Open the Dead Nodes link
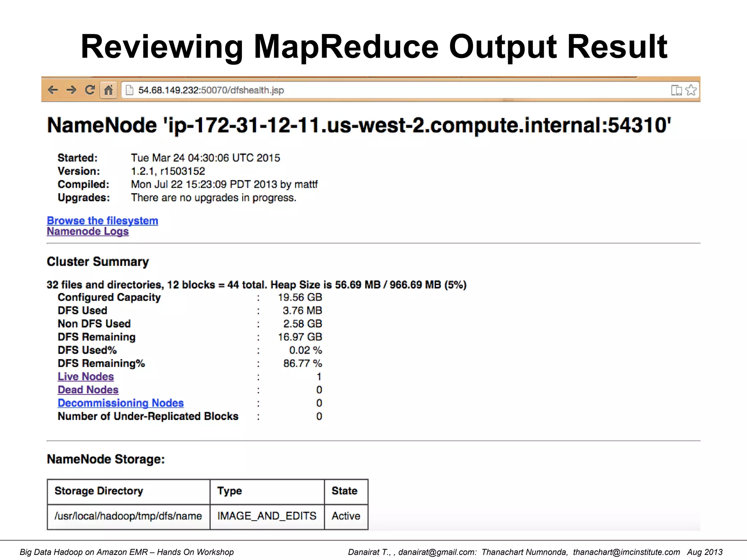Viewport: 747px width, 560px height. 88,390
